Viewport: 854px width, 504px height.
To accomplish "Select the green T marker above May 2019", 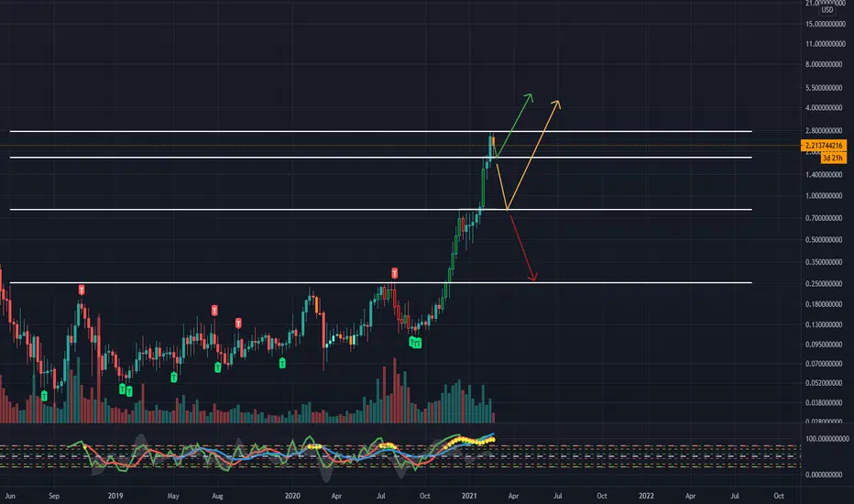I will pyautogui.click(x=174, y=377).
